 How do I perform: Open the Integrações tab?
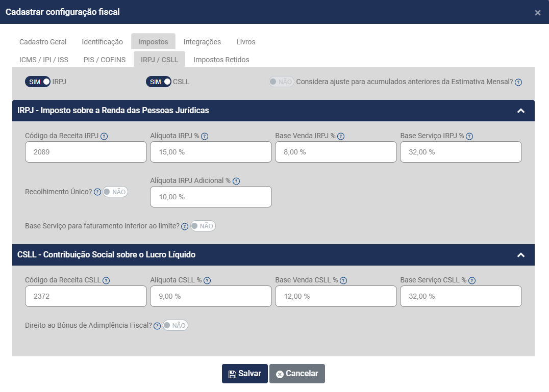coord(202,42)
